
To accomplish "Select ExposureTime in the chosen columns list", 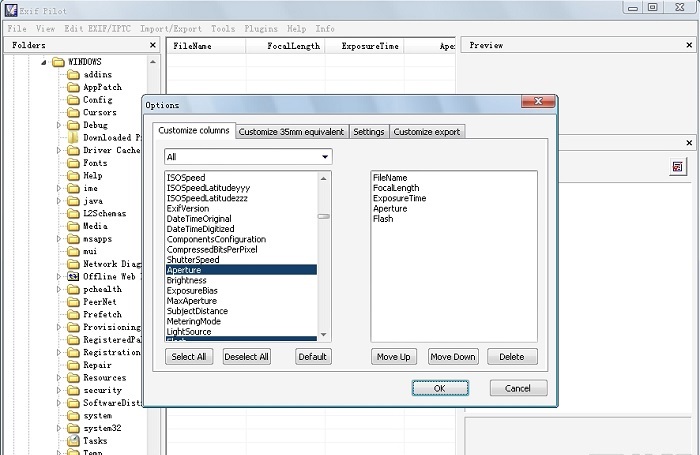I will tap(399, 198).
